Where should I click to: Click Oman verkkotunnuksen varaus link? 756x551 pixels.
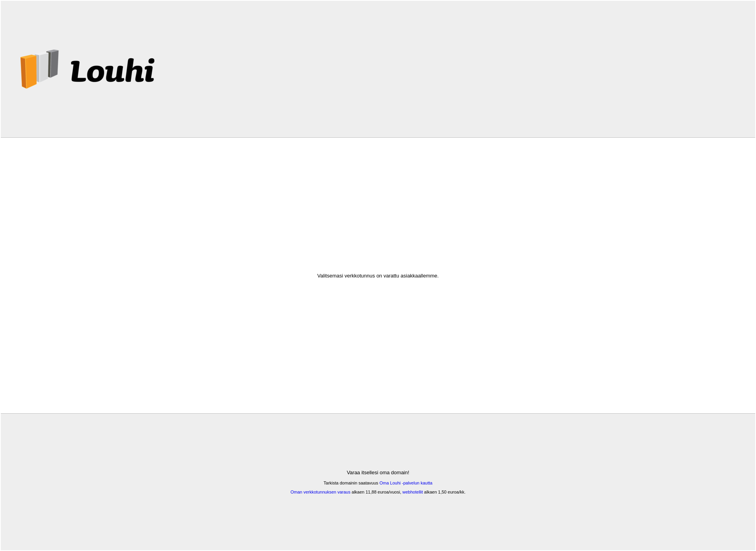pyautogui.click(x=320, y=492)
